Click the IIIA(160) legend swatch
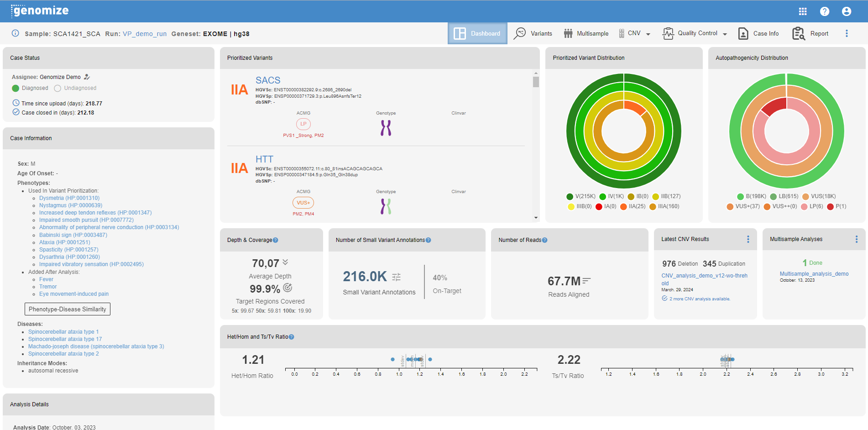The height and width of the screenshot is (430, 868). coord(653,207)
